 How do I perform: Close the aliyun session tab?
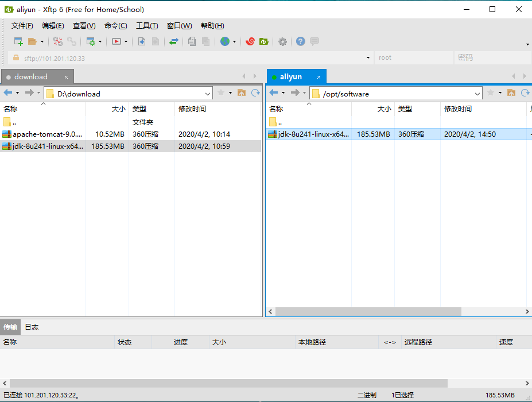pos(319,78)
